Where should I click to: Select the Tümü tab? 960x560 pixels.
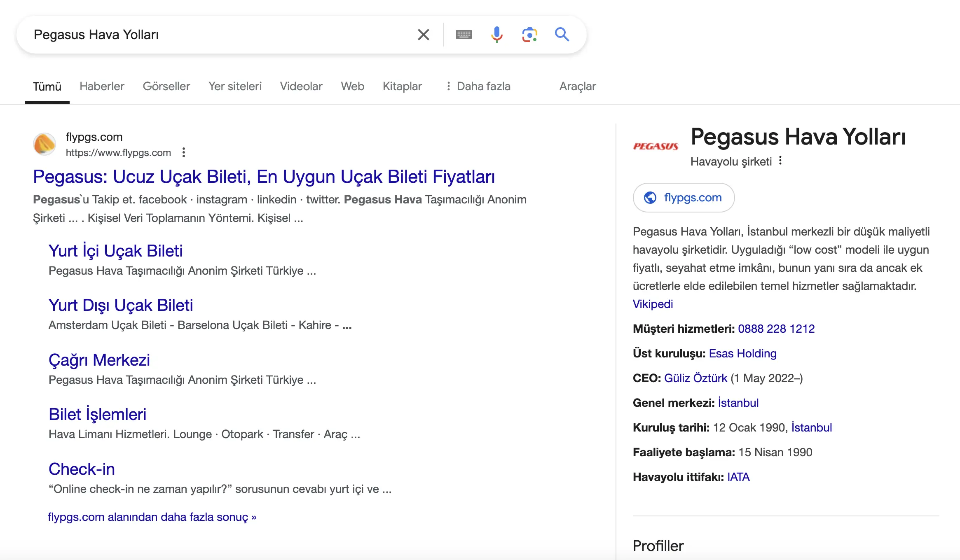pos(47,86)
